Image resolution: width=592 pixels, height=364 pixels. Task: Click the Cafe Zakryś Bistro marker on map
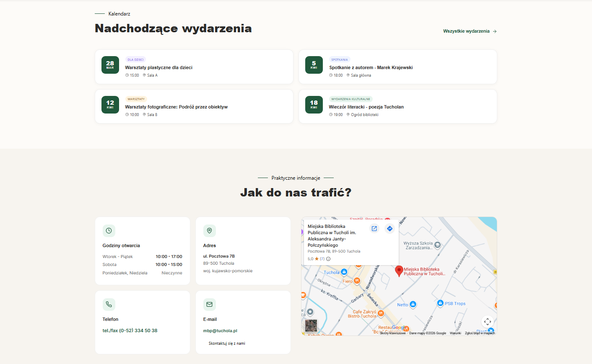click(381, 313)
